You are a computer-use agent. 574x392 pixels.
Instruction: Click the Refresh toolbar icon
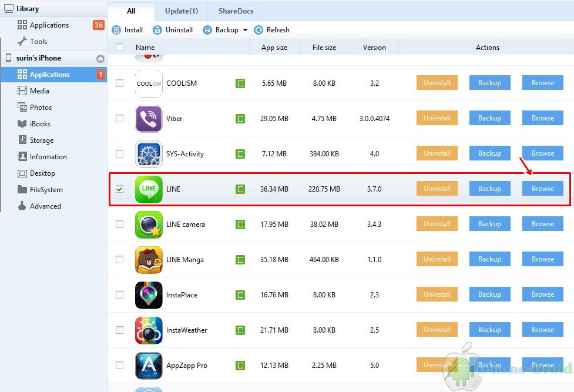(259, 30)
